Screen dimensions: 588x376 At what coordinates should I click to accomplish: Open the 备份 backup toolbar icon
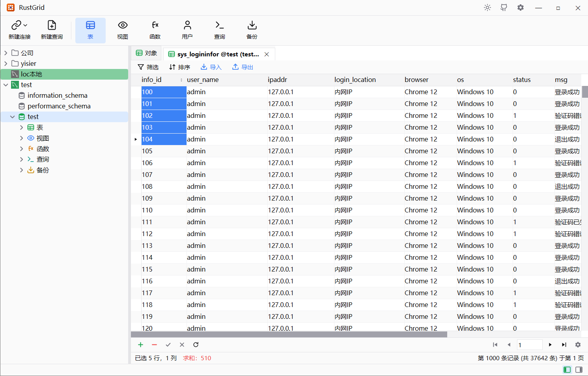point(252,30)
